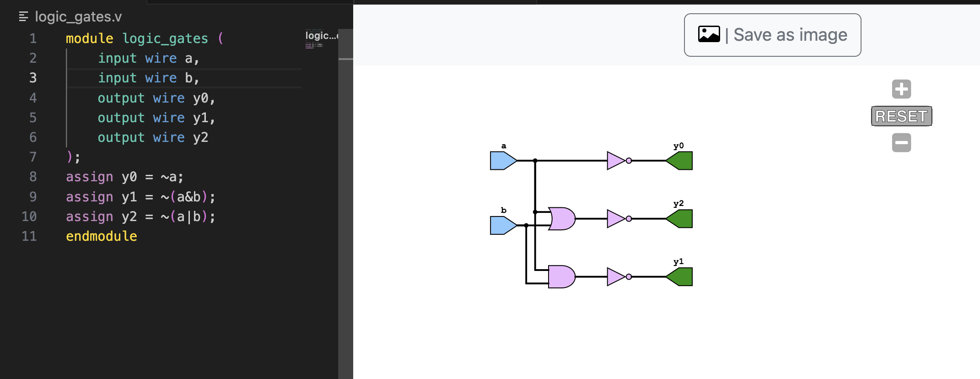Click the green y0 output port

point(680,161)
